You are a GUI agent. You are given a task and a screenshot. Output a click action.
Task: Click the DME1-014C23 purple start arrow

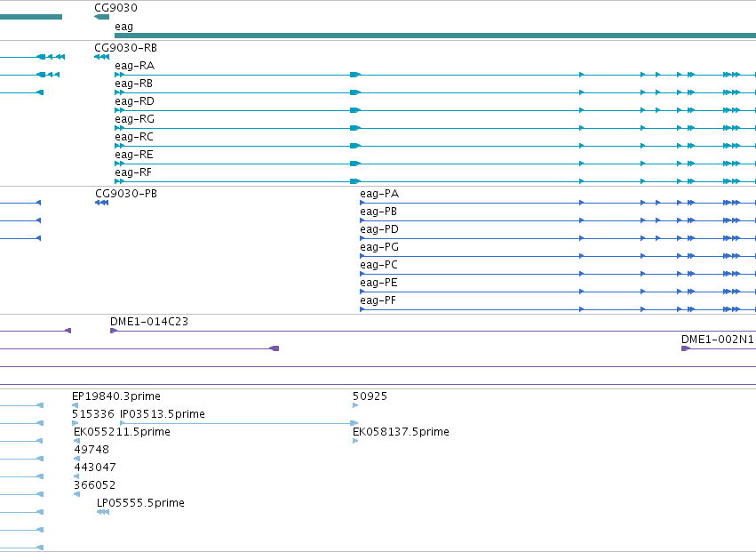pyautogui.click(x=114, y=331)
